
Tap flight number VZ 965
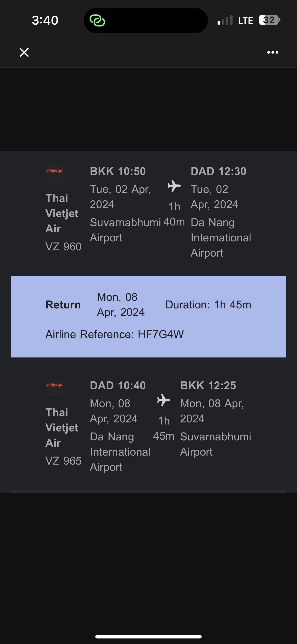click(63, 461)
